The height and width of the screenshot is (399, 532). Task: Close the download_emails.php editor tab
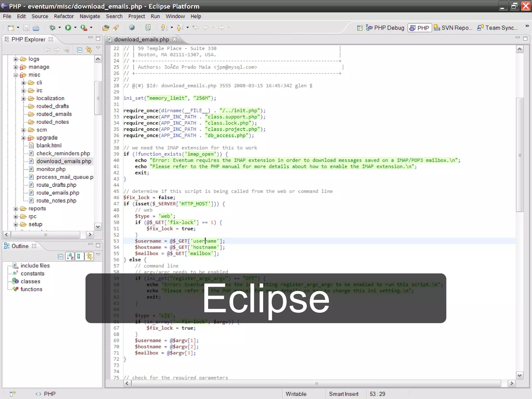pyautogui.click(x=175, y=39)
